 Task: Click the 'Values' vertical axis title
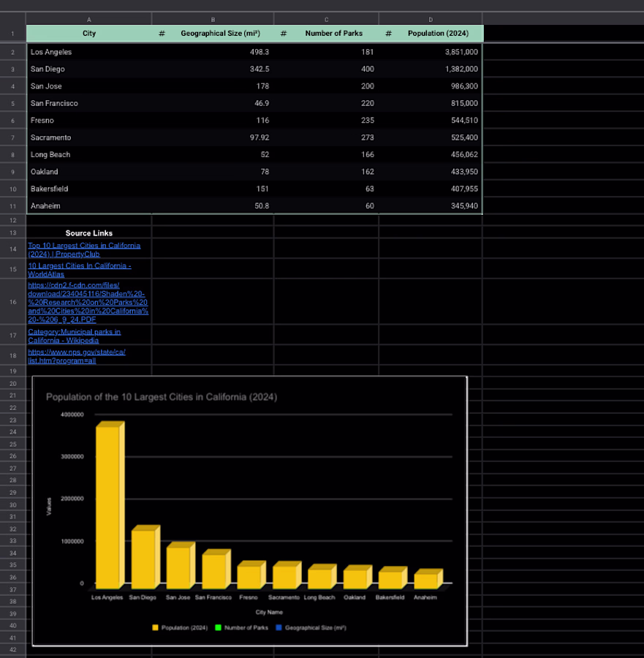click(49, 507)
